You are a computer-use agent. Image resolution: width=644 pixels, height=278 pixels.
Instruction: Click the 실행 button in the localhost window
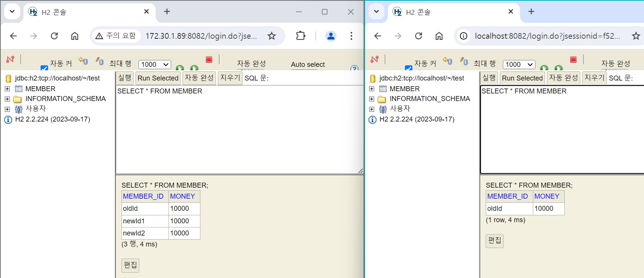[x=489, y=78]
